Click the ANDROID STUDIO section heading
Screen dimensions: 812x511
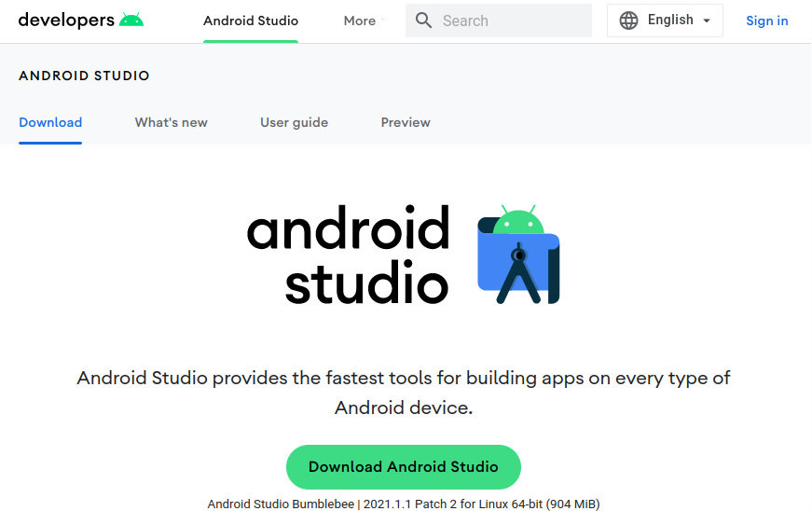click(84, 76)
